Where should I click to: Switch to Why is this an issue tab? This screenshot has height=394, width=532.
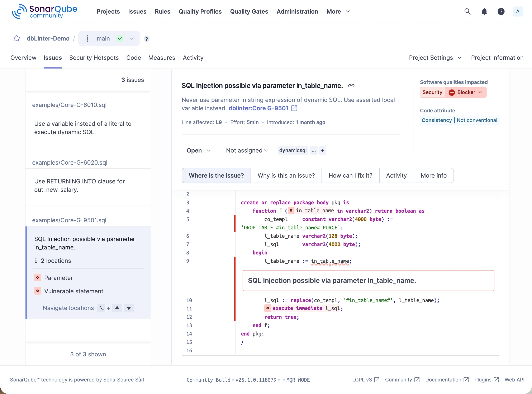point(286,175)
